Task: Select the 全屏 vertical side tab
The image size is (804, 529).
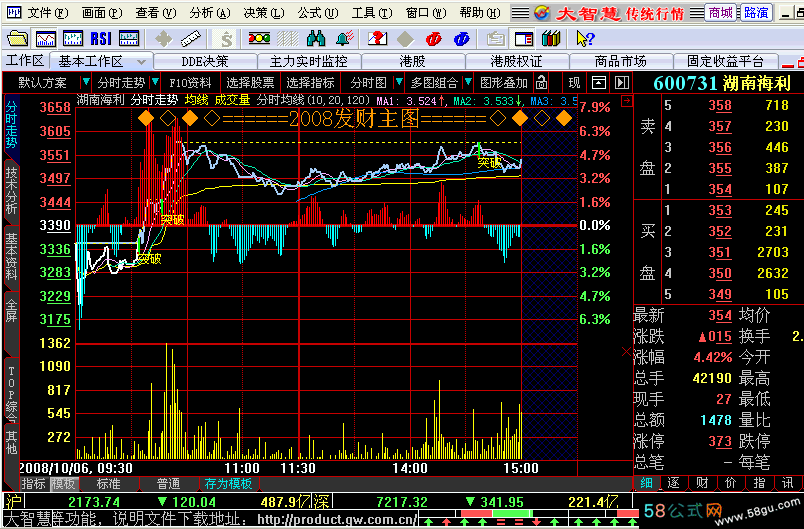Action: click(x=11, y=311)
